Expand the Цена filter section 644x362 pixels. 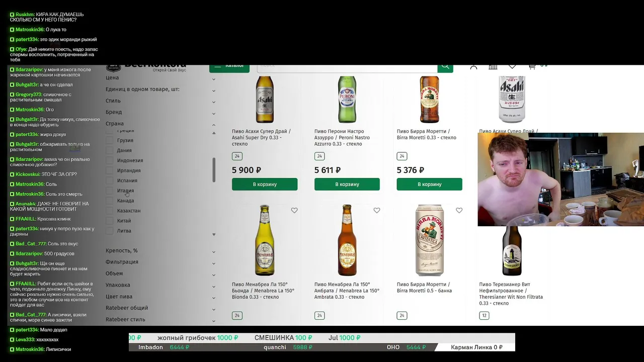tap(160, 78)
